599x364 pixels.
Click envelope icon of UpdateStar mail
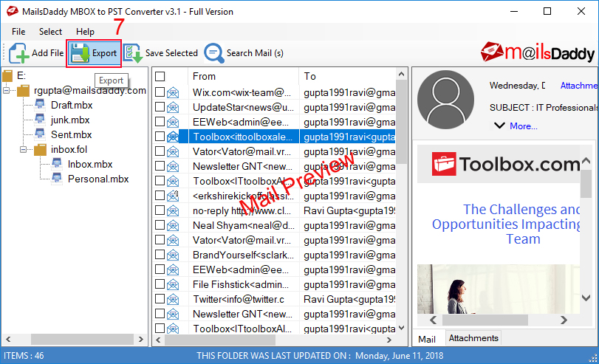173,107
